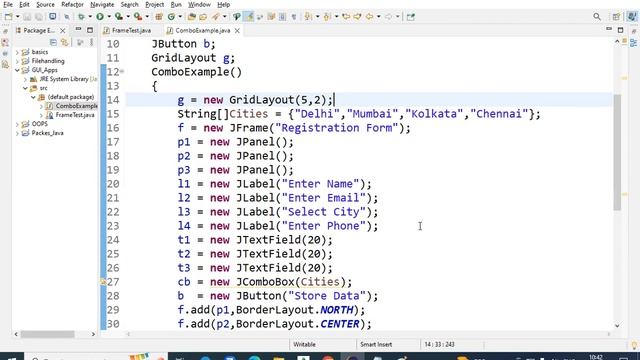This screenshot has width=640, height=360.
Task: Open the File menu
Action: (8, 4)
